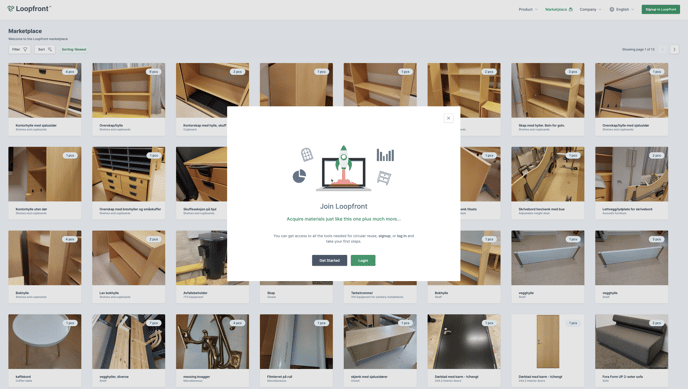688x389 pixels.
Task: Open the Filter options
Action: [19, 50]
